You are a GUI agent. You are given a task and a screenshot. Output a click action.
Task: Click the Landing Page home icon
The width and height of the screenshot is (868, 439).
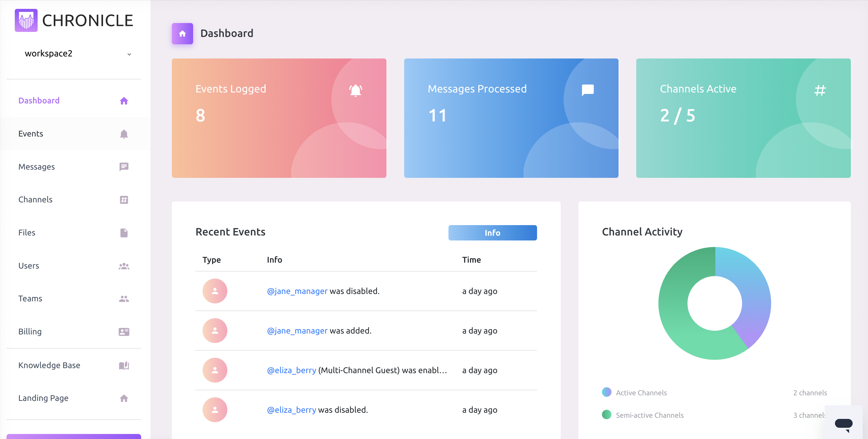pos(124,398)
